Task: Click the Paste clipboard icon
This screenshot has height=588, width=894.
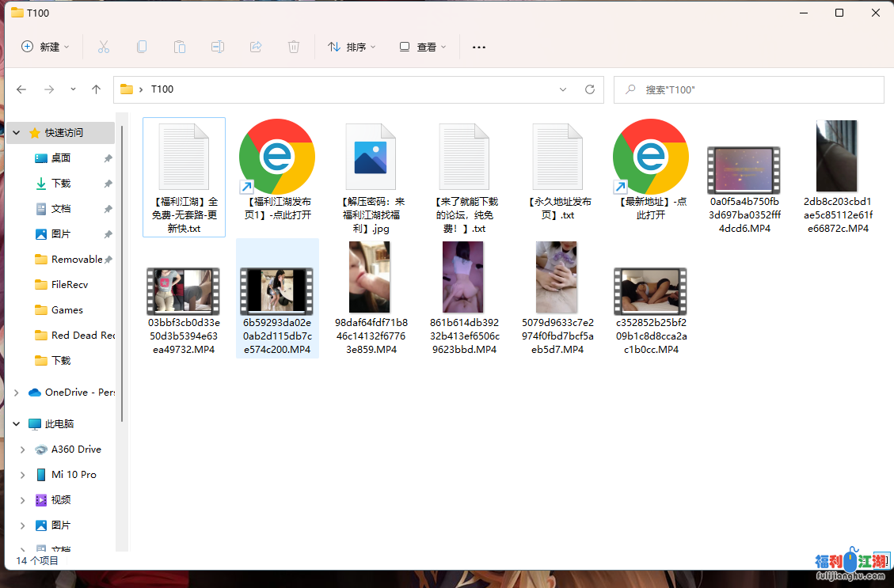Action: (x=180, y=47)
